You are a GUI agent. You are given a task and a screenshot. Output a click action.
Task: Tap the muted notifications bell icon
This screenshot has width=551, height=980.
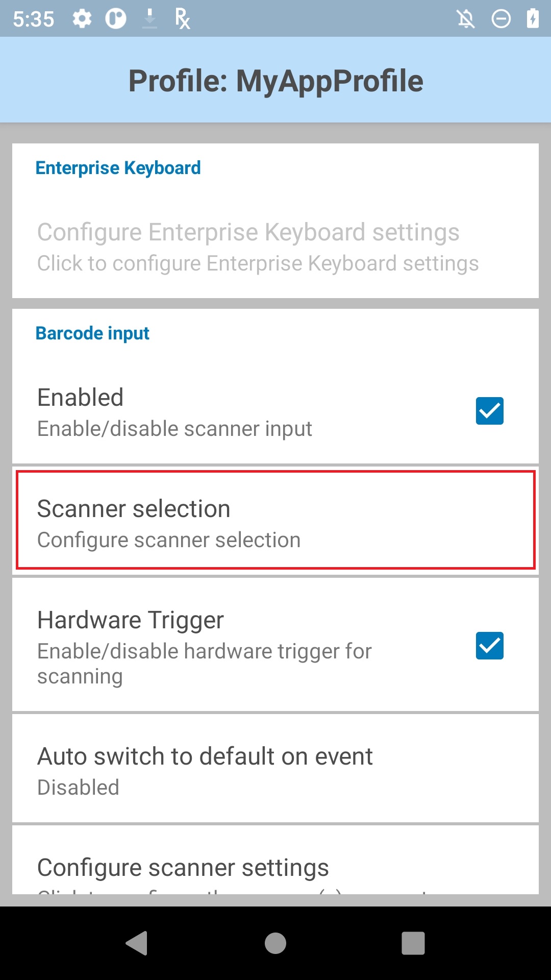[465, 19]
